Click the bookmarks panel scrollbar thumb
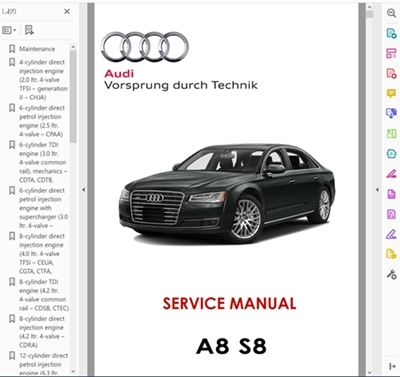 pyautogui.click(x=73, y=97)
